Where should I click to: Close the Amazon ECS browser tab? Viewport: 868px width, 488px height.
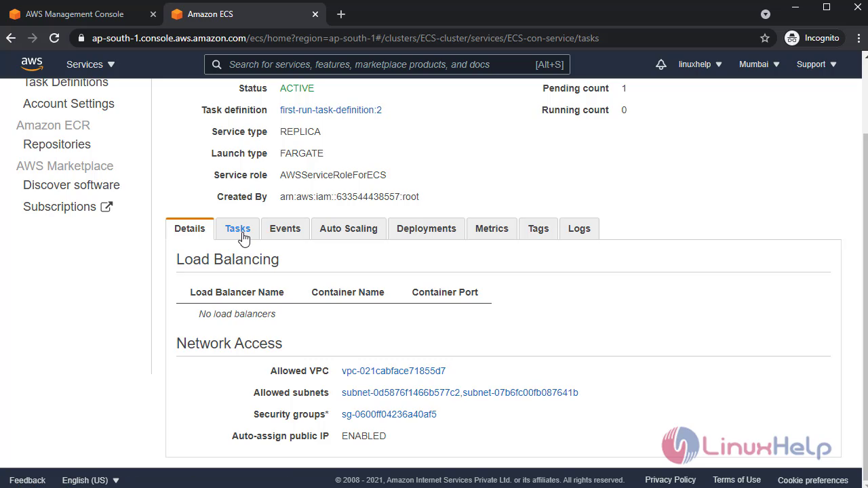315,14
